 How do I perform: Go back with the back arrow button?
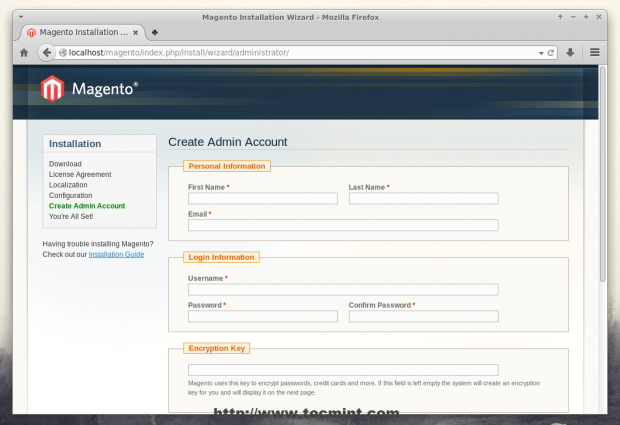47,52
